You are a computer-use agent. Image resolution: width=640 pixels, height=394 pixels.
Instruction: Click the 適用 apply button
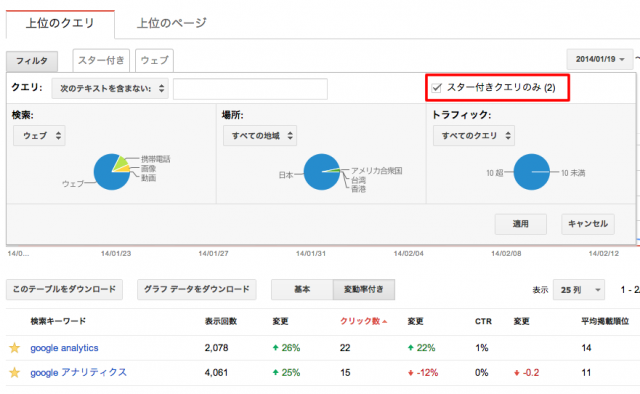(520, 224)
